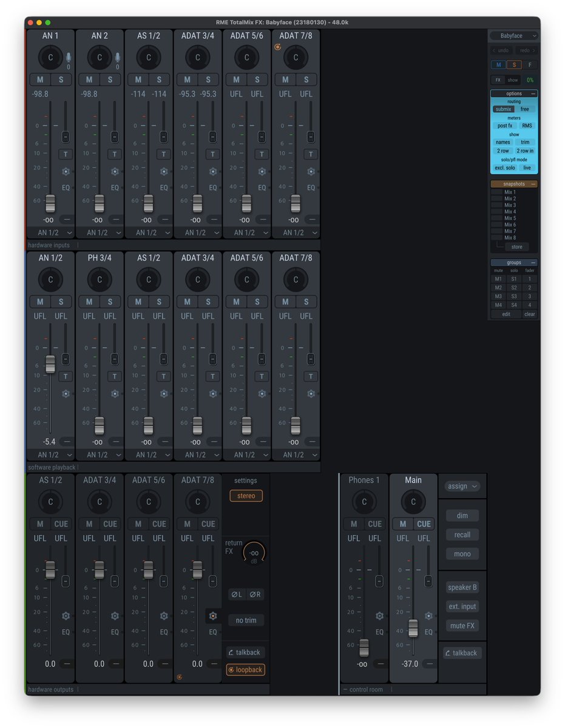565x728 pixels.
Task: Click the pan knob on the Main channel
Action: pos(413,502)
